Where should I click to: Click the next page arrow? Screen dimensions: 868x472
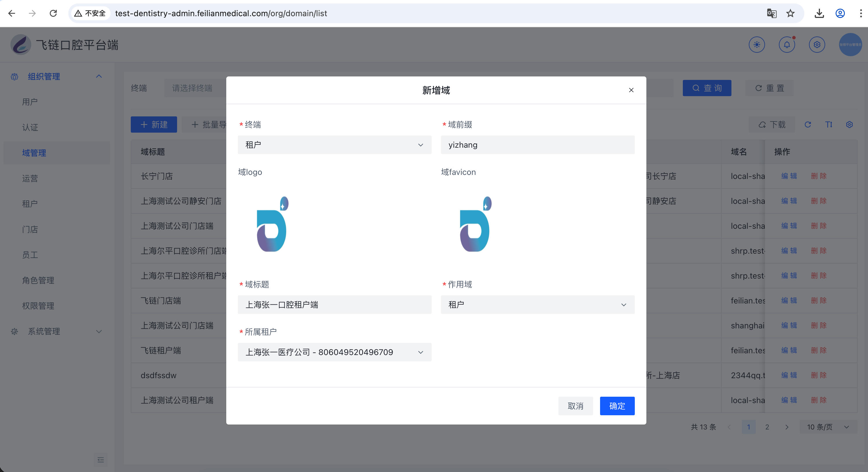point(786,427)
